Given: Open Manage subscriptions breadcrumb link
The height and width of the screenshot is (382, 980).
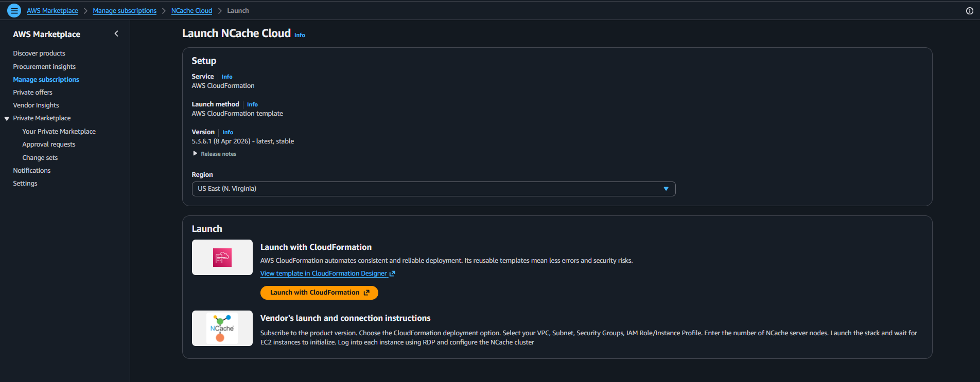Looking at the screenshot, I should [125, 11].
